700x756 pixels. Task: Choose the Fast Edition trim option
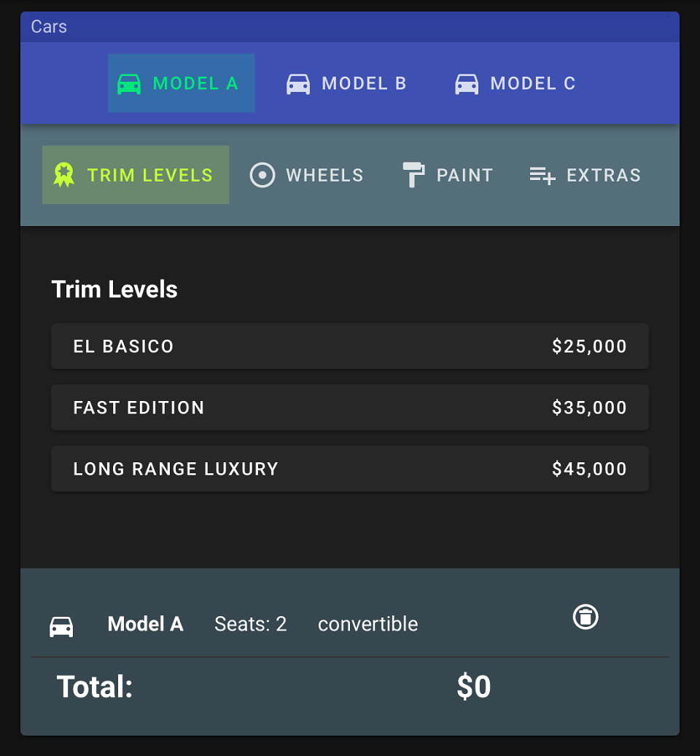click(350, 408)
